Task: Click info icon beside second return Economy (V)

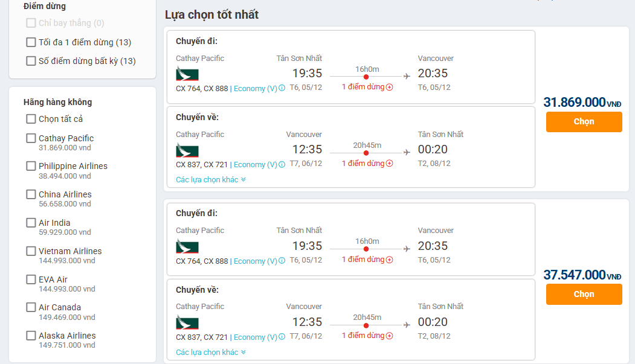Action: [x=282, y=337]
